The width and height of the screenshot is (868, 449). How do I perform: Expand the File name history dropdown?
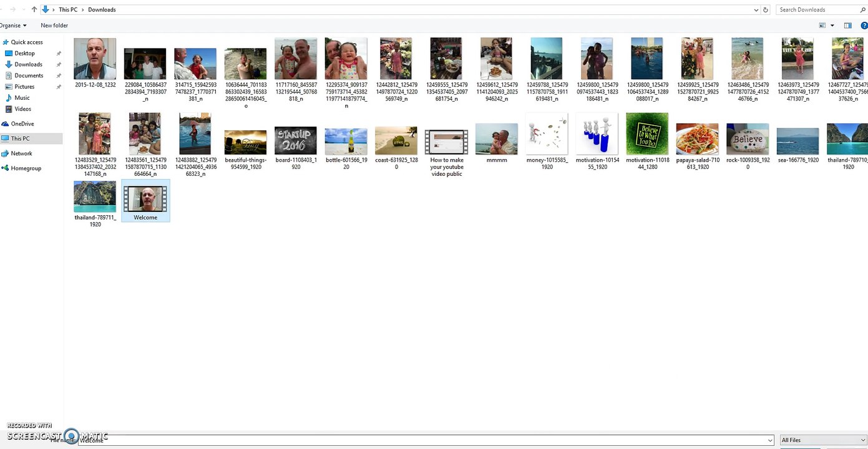(x=769, y=440)
